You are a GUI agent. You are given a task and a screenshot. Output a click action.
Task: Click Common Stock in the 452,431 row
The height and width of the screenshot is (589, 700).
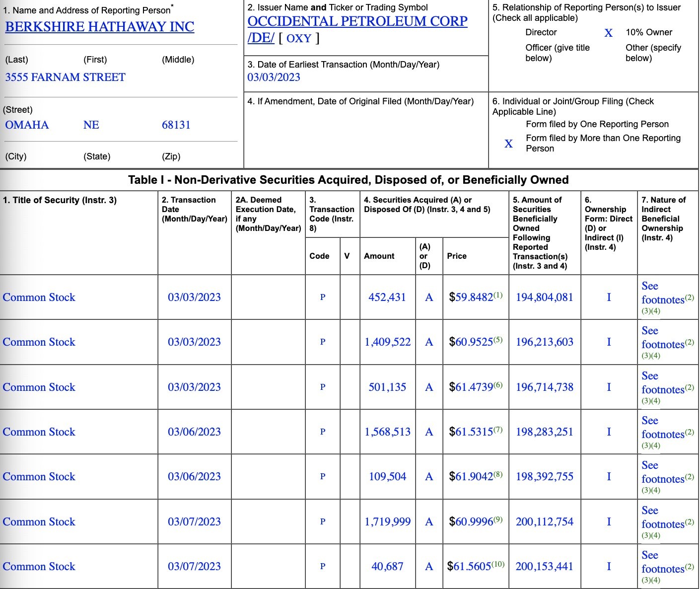pos(39,297)
